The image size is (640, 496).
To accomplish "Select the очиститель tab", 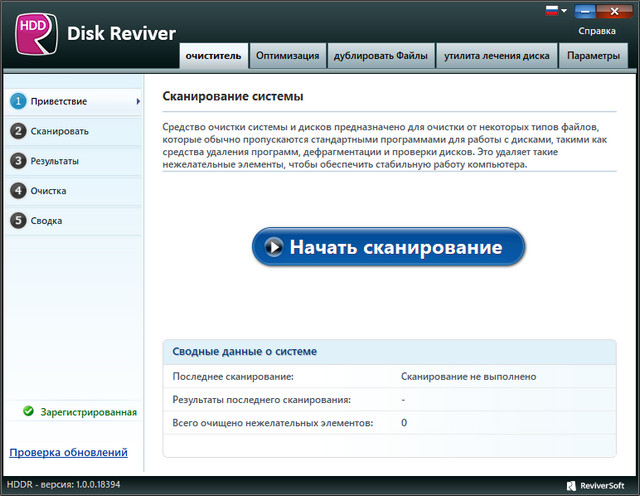I will point(213,56).
